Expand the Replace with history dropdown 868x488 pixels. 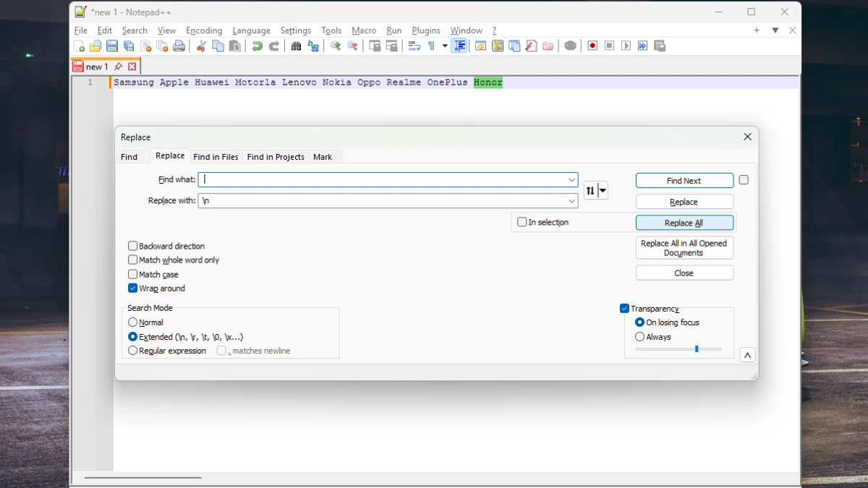pos(571,201)
